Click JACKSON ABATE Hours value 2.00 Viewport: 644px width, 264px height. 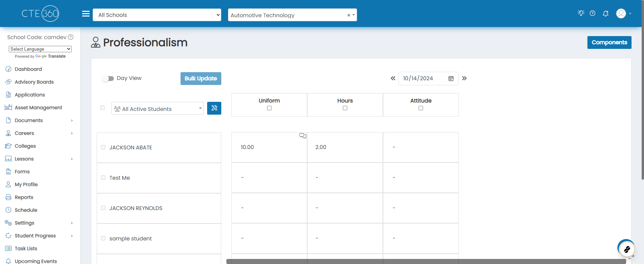point(321,147)
